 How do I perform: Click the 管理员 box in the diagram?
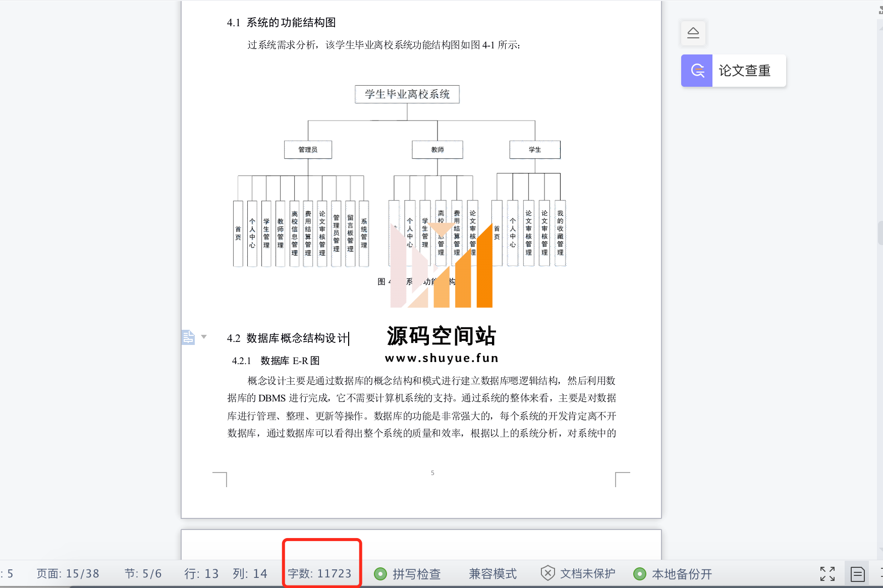(x=308, y=150)
